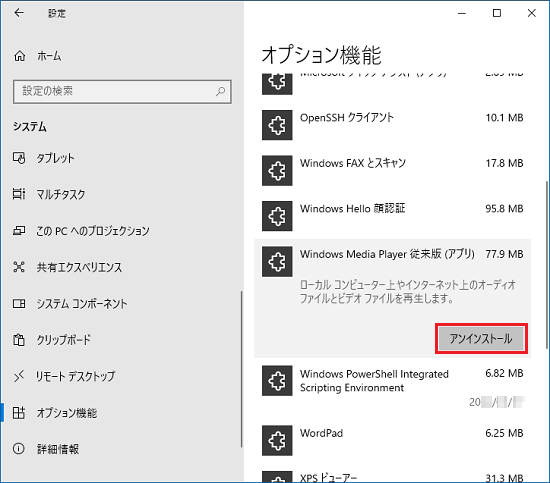Focus the 設定の検索 search box
Image resolution: width=550 pixels, height=483 pixels.
click(x=122, y=92)
